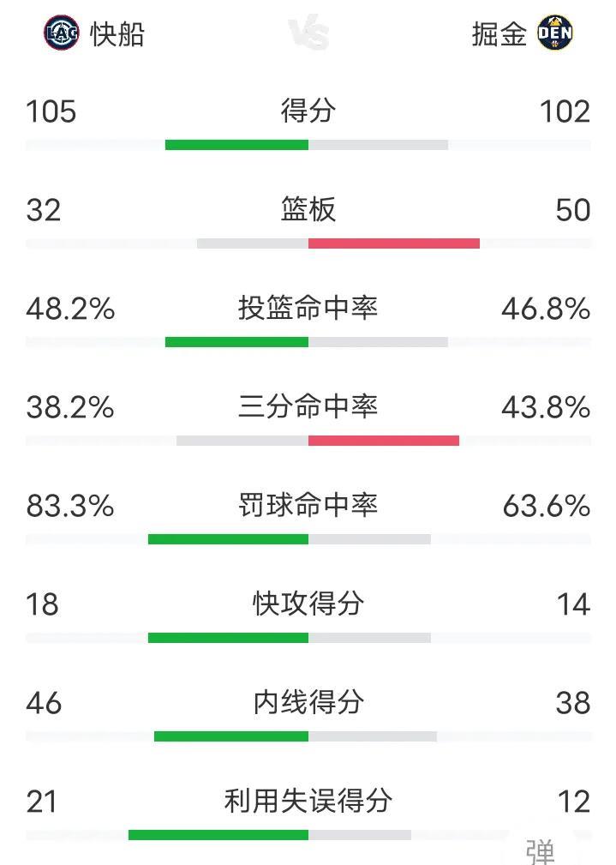Tap the Clippers 83.3% free throw value
Image resolution: width=616 pixels, height=865 pixels.
pyautogui.click(x=70, y=506)
